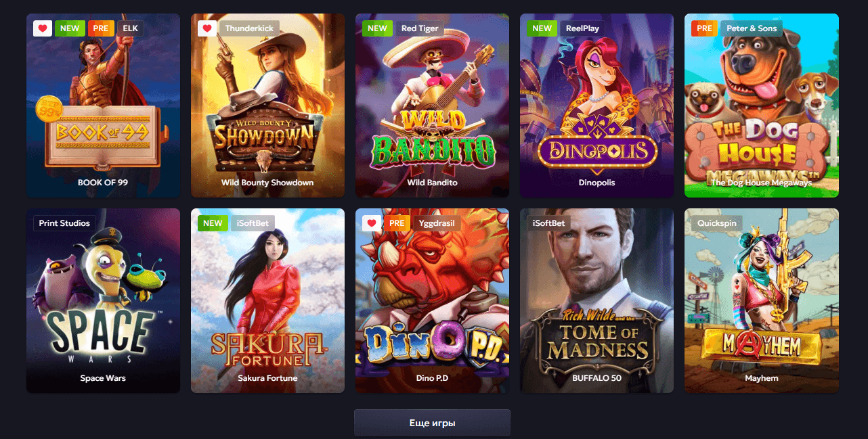
Task: Open the Space Wars game thumbnail
Action: coord(103,300)
